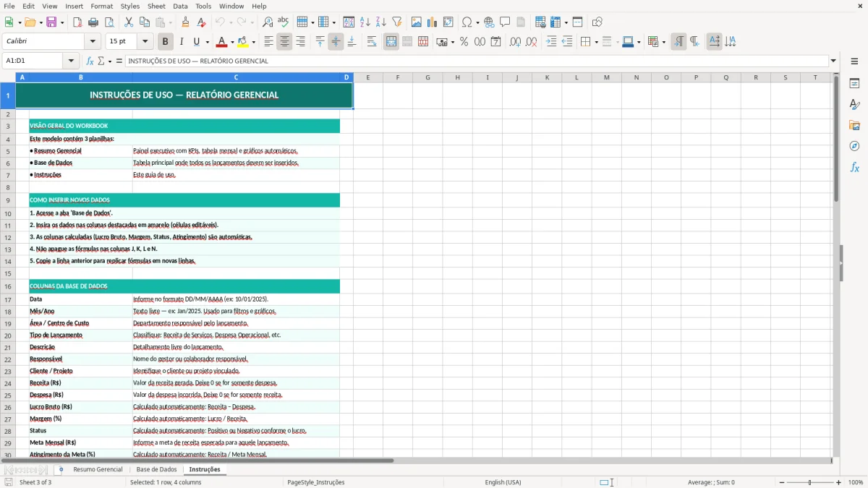
Task: Open Special Character dropdown arrow
Action: point(477,22)
